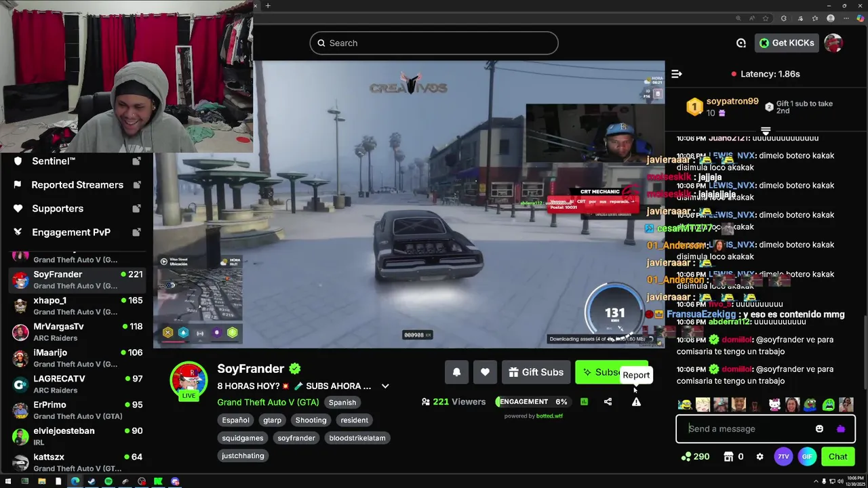Screen dimensions: 868x488
Task: Open the green engagement stats chart icon
Action: click(x=584, y=402)
